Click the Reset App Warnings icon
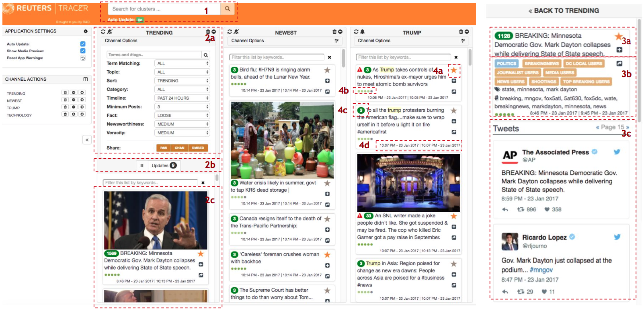 click(x=83, y=58)
